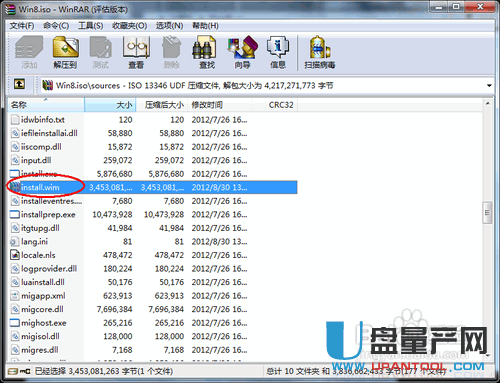The image size is (500, 383).
Task: Select the lang.ini file icon
Action: [x=15, y=241]
